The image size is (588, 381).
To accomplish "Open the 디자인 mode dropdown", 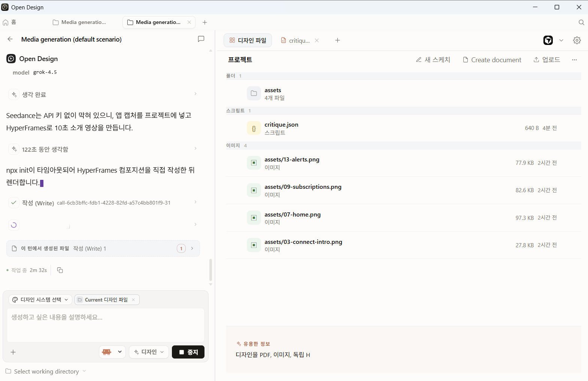I will [x=149, y=352].
